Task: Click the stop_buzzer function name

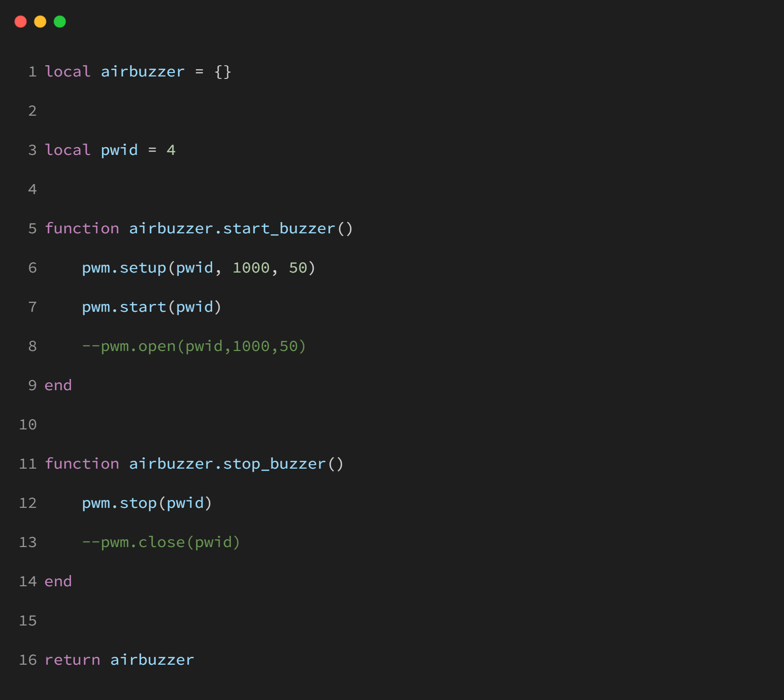Action: coord(274,464)
